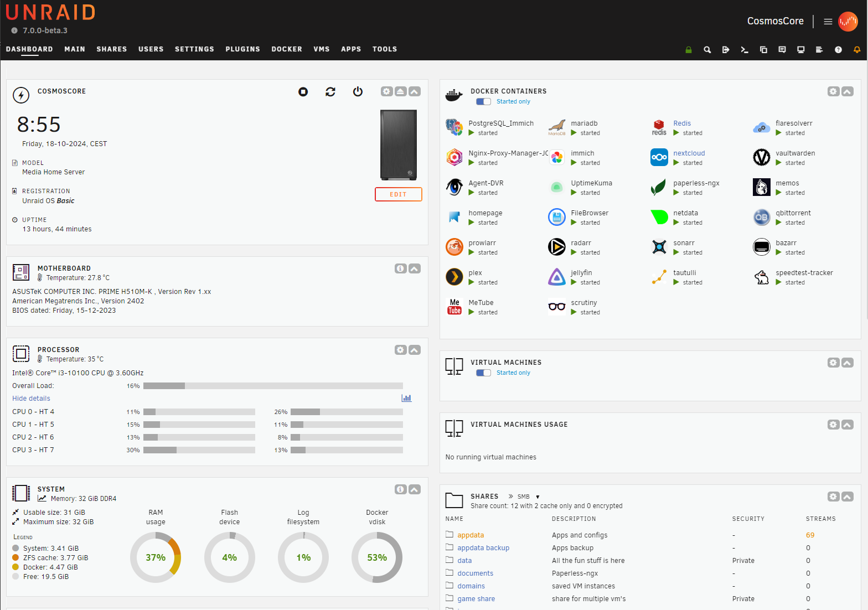Click the vaultwarden container icon
868x610 pixels.
click(762, 157)
